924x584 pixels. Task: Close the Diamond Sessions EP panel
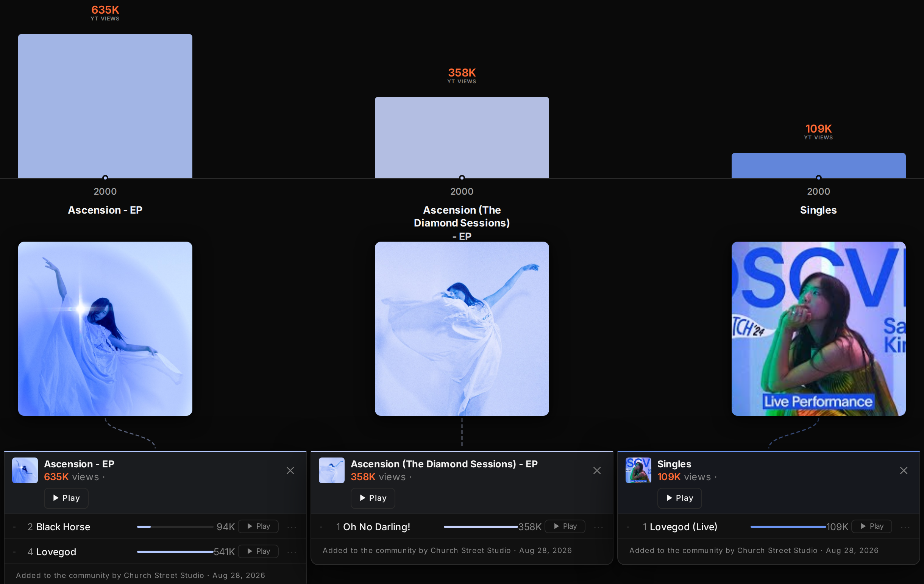coord(597,470)
